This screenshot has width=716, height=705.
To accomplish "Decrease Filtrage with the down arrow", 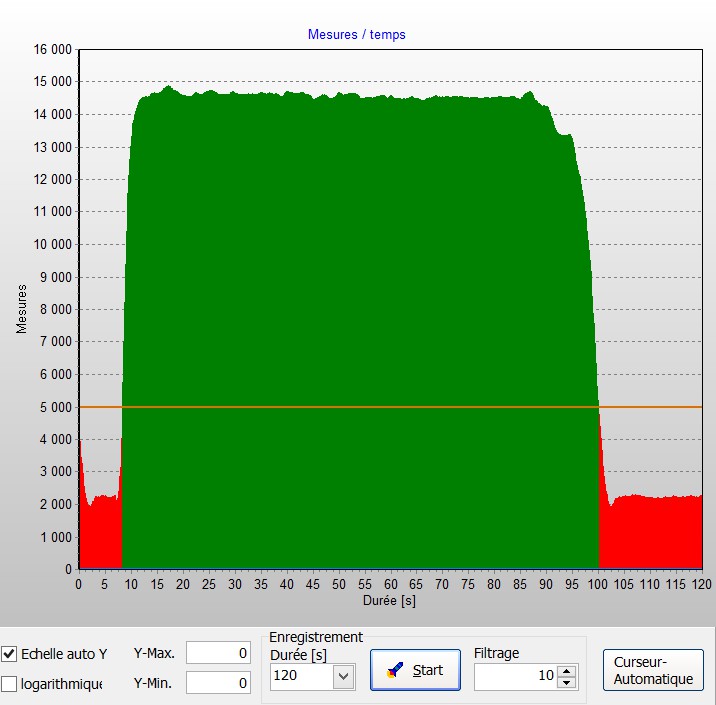I will coord(567,682).
